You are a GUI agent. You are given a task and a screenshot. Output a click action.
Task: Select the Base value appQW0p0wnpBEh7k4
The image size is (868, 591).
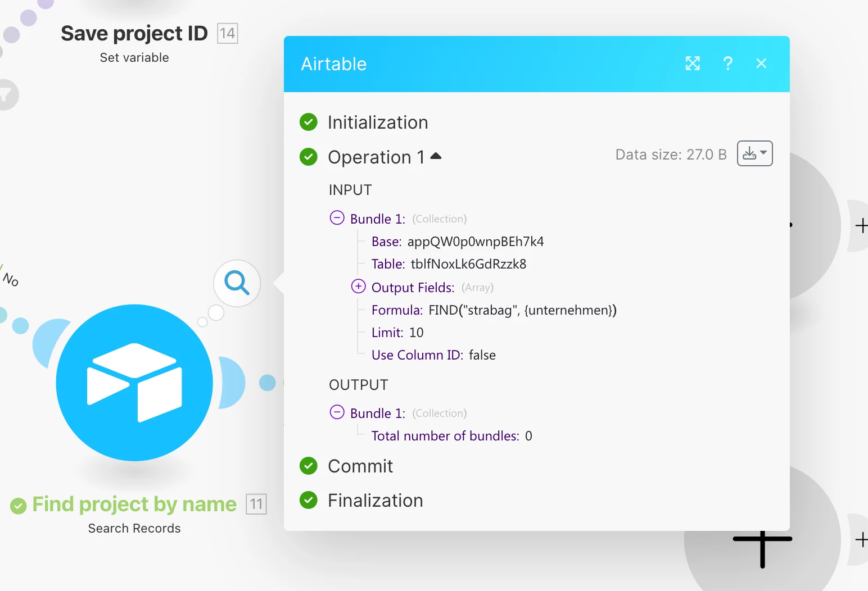tap(476, 242)
